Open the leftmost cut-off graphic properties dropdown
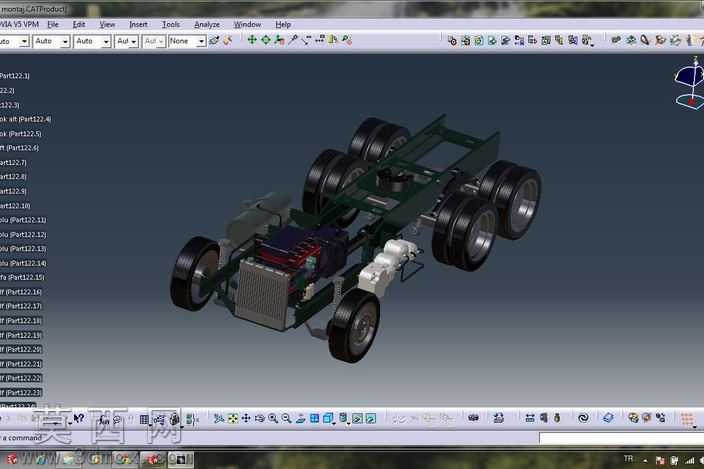 click(14, 41)
